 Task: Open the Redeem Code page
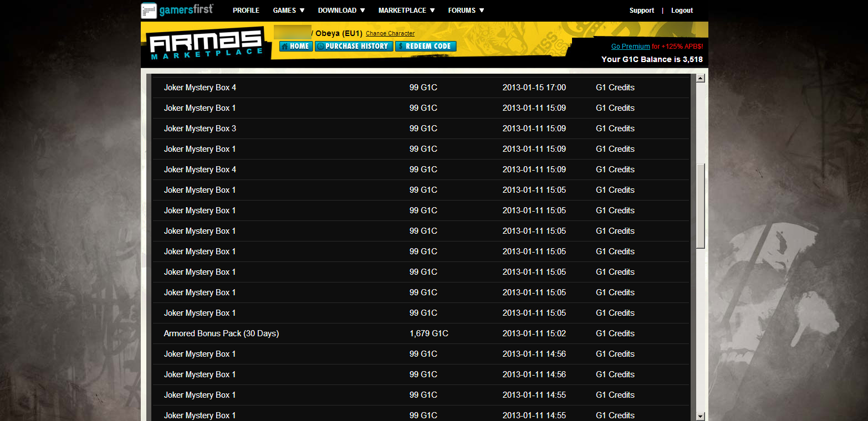425,47
